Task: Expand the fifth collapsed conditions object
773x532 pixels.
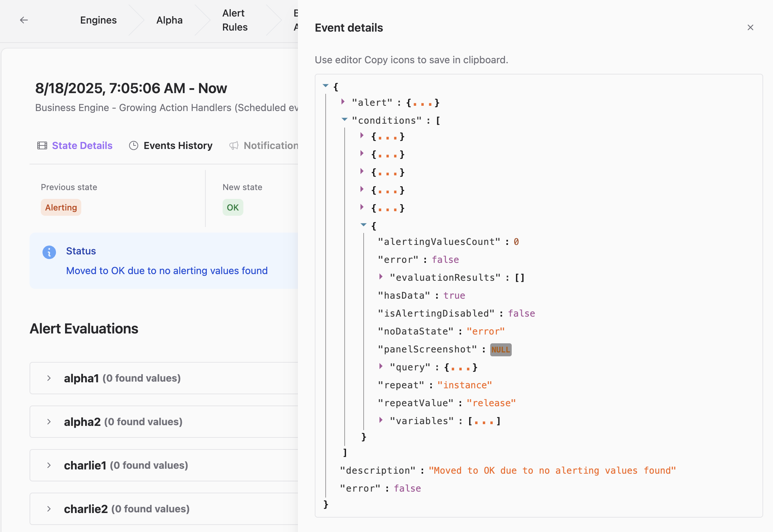Action: 362,207
